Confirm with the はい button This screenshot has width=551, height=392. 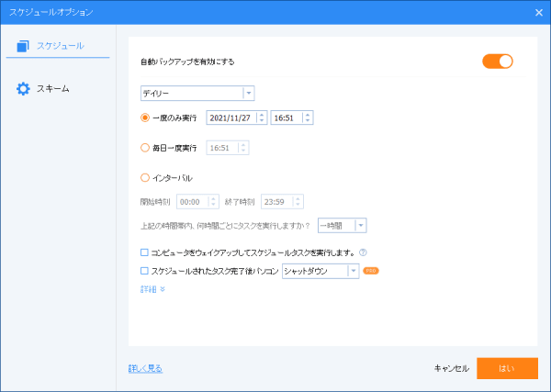507,368
